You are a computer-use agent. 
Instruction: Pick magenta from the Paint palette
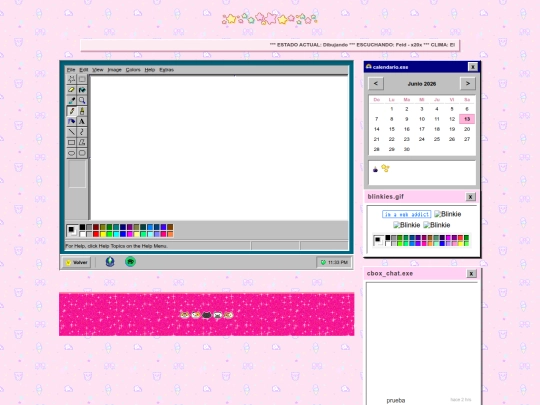pyautogui.click(x=129, y=234)
